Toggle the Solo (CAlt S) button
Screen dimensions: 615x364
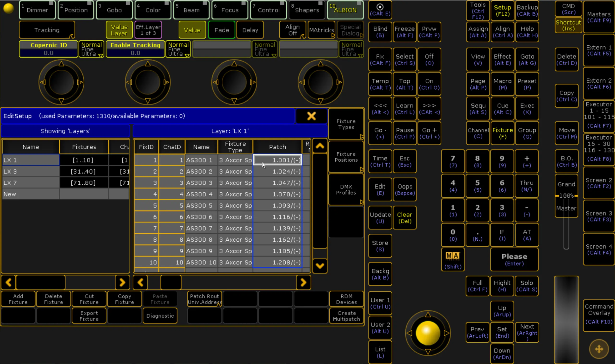click(x=527, y=286)
